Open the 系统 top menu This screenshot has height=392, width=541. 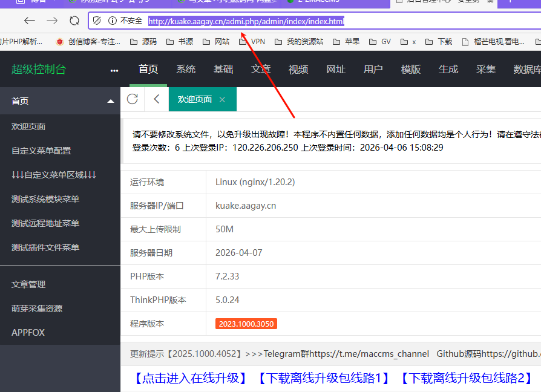[x=186, y=69]
